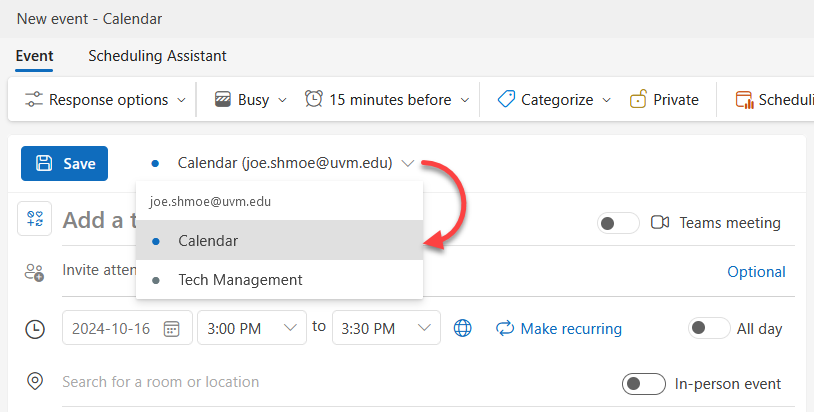
Task: Toggle the Teams meeting switch
Action: pyautogui.click(x=618, y=223)
